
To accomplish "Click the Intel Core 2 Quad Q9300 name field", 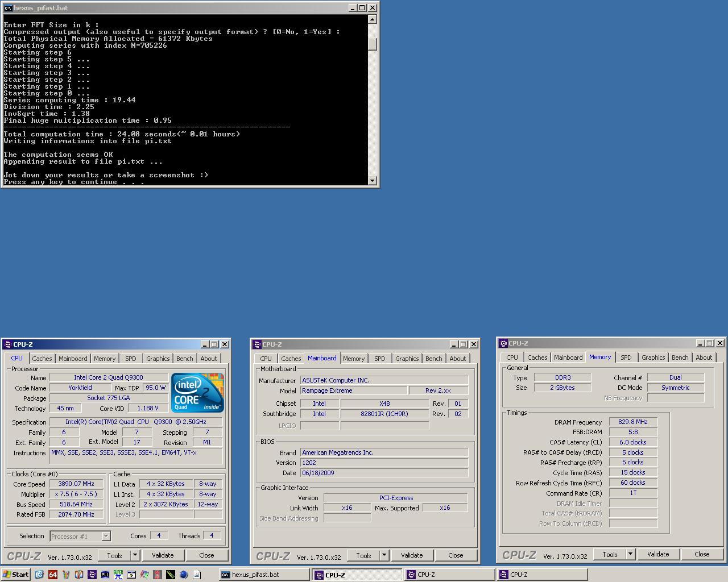I will click(109, 377).
